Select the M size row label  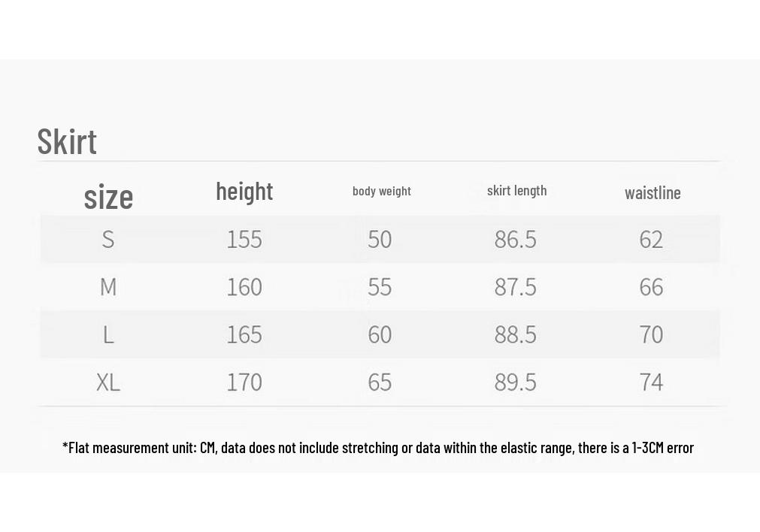(x=108, y=287)
